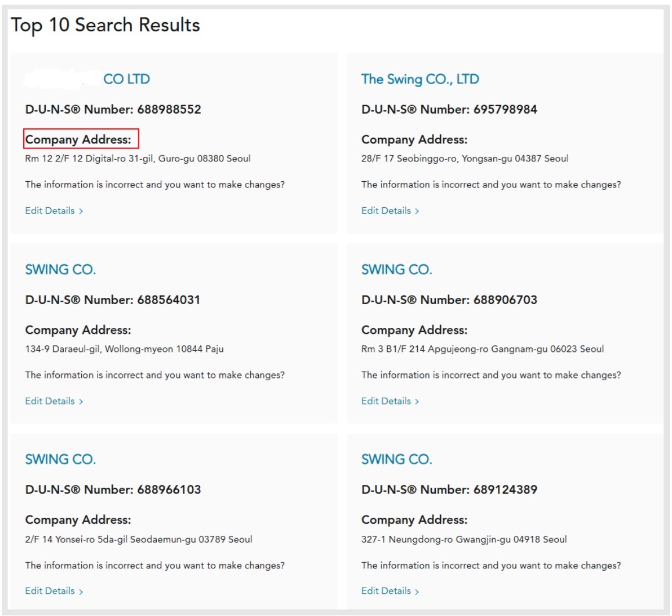Click Edit Details for the Guro-gu Digital-ro company
Image resolution: width=672 pixels, height=616 pixels.
point(54,211)
